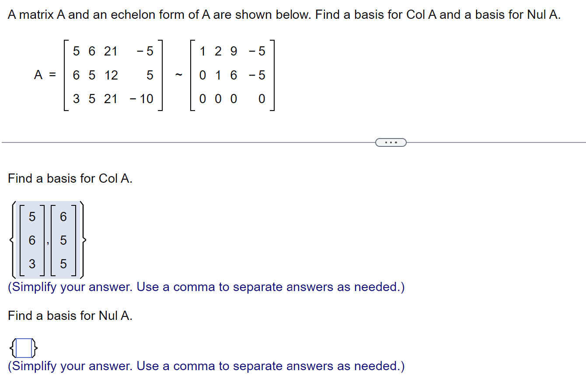Click the 'Find a basis for Col A' heading

tap(70, 178)
